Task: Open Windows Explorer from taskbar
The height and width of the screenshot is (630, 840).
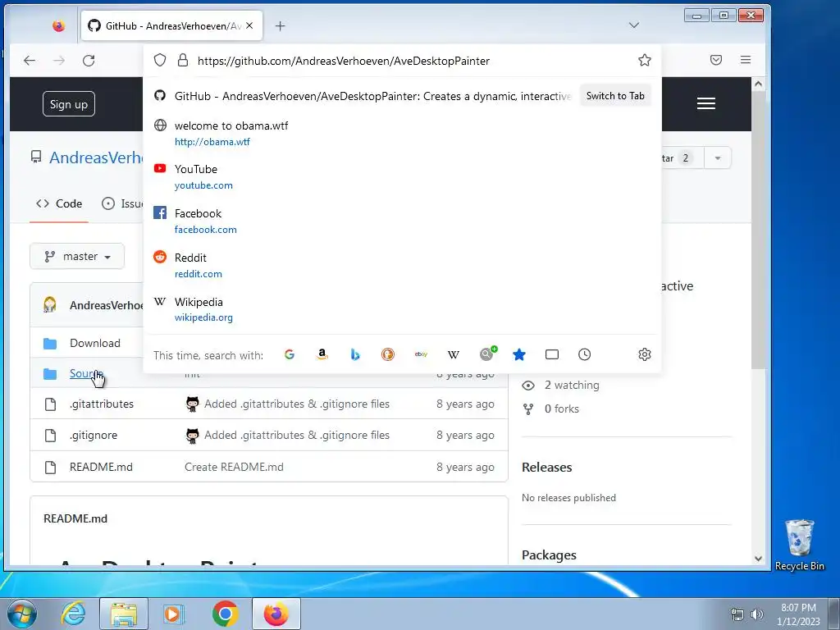Action: (124, 614)
